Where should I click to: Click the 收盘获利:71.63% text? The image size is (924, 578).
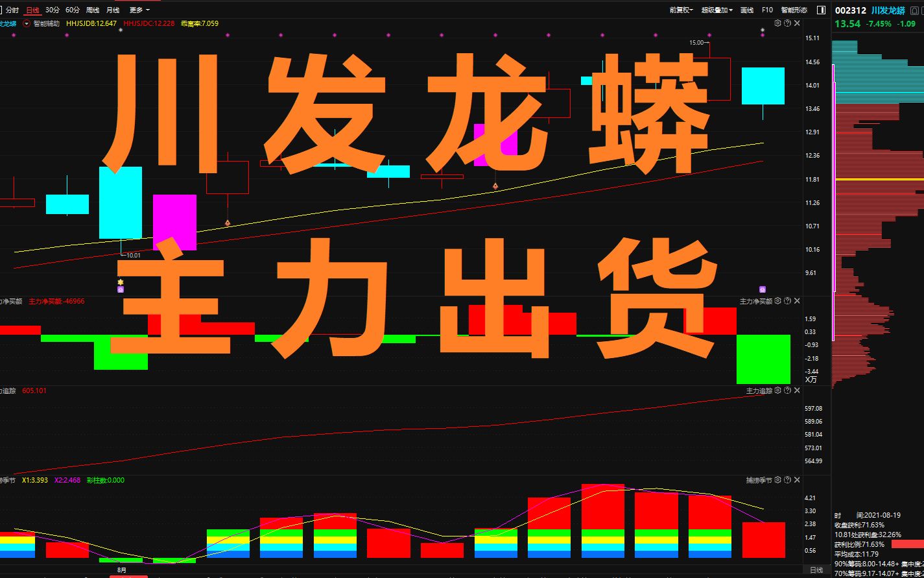pyautogui.click(x=859, y=525)
